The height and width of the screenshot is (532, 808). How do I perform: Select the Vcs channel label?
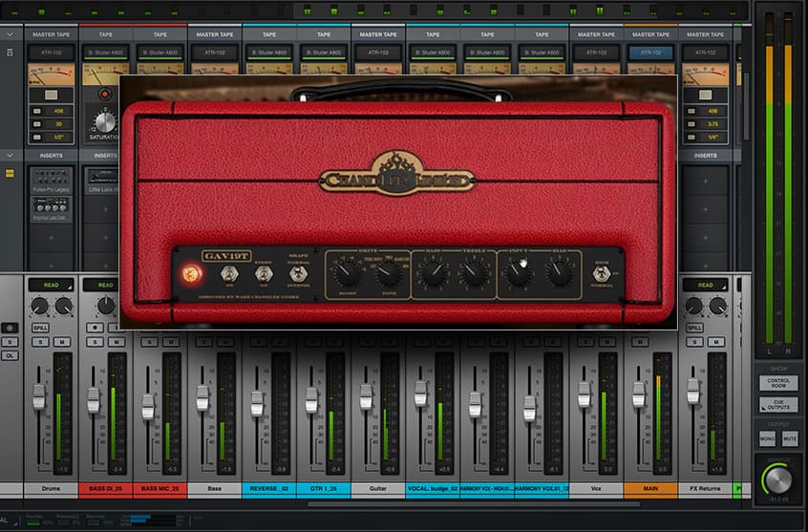pyautogui.click(x=596, y=489)
